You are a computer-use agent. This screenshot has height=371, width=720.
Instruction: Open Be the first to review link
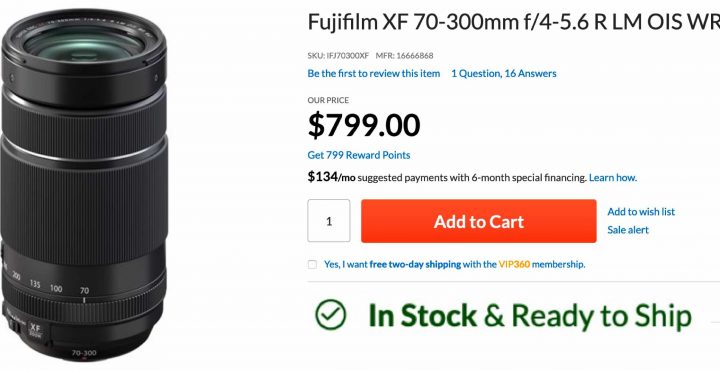click(x=374, y=73)
